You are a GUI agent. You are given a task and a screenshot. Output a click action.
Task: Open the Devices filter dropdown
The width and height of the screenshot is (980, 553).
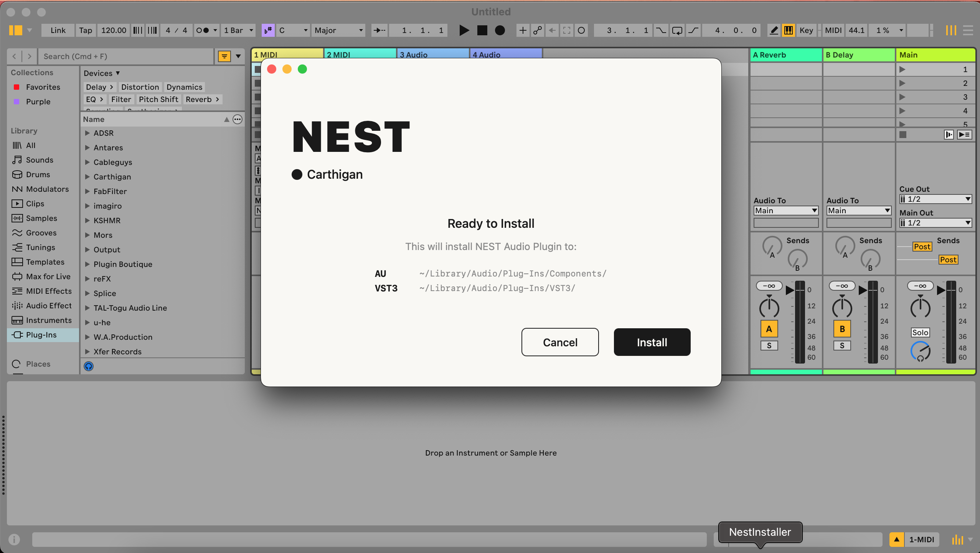(102, 73)
